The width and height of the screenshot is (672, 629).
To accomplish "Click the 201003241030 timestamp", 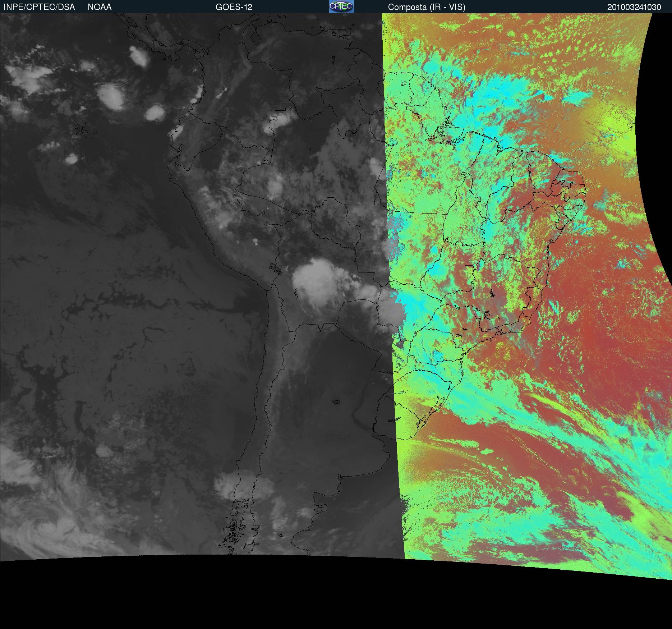I will 634,7.
